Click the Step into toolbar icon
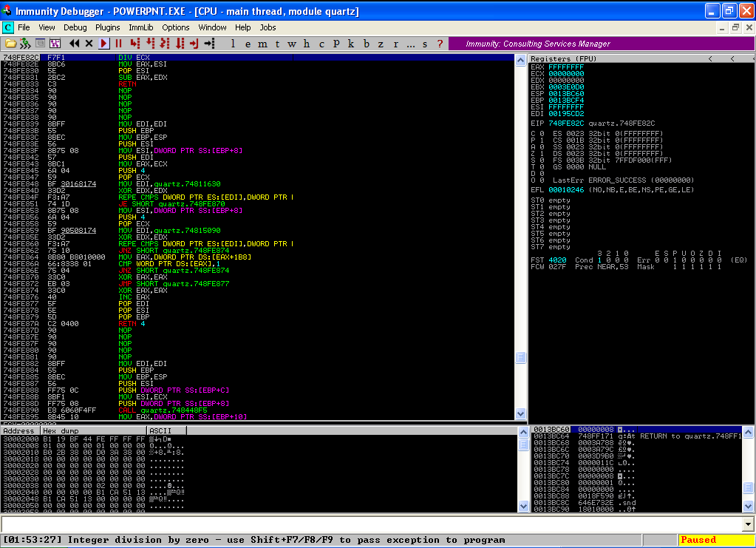Image resolution: width=756 pixels, height=548 pixels. tap(135, 44)
